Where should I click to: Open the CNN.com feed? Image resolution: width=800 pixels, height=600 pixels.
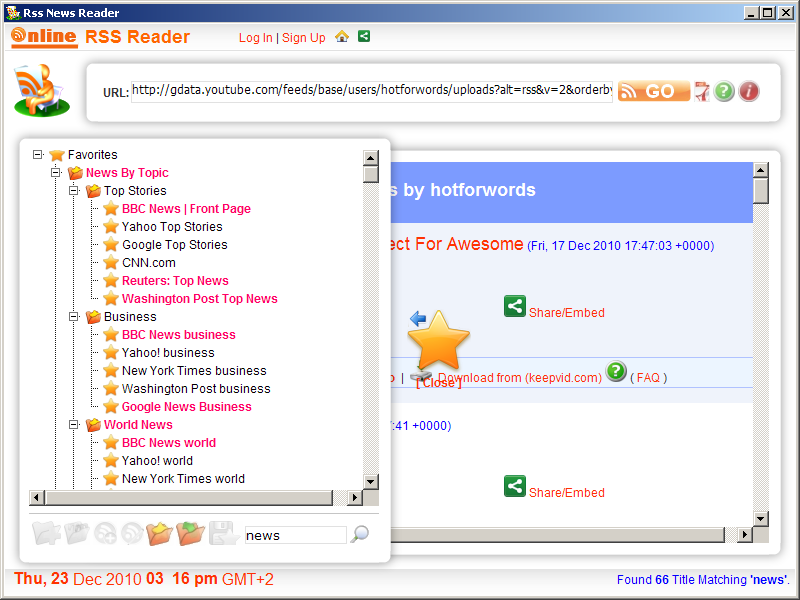[x=148, y=263]
